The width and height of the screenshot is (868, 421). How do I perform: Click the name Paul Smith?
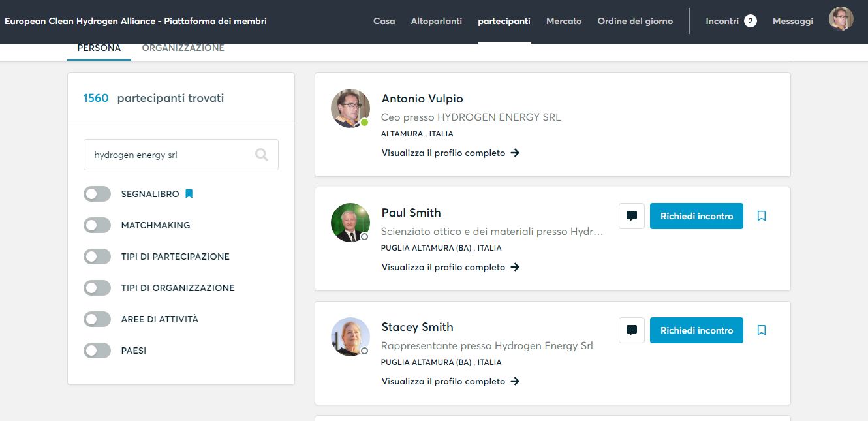click(411, 213)
